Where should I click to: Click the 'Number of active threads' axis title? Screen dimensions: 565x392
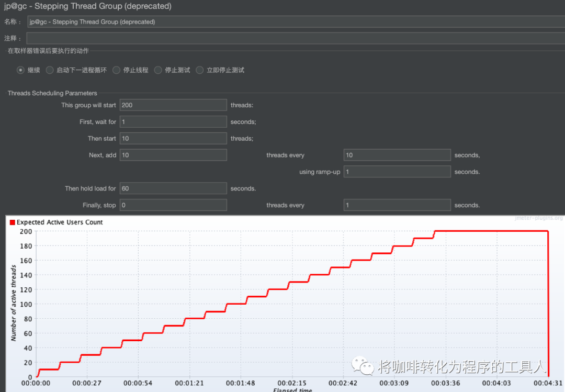click(x=14, y=303)
